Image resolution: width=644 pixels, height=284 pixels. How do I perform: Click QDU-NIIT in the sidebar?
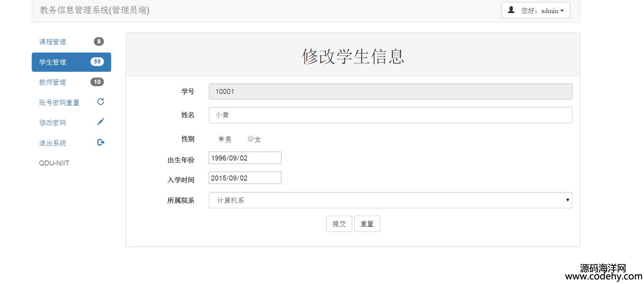click(54, 163)
